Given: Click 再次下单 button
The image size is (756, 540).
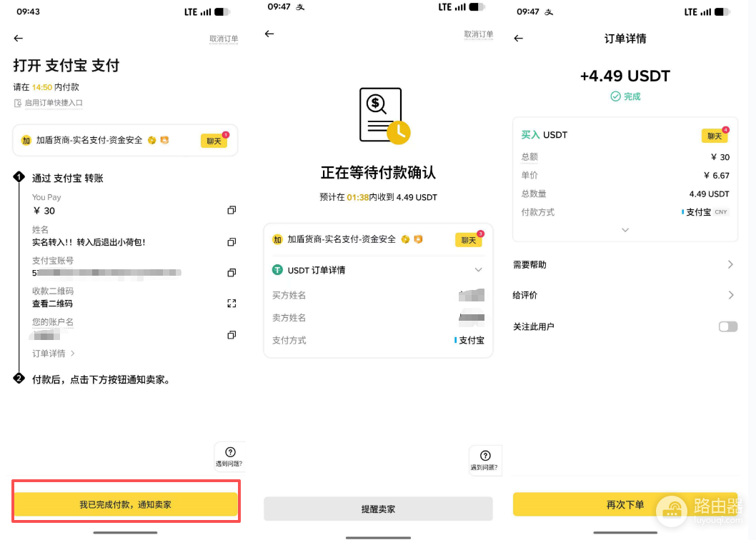Looking at the screenshot, I should tap(625, 504).
